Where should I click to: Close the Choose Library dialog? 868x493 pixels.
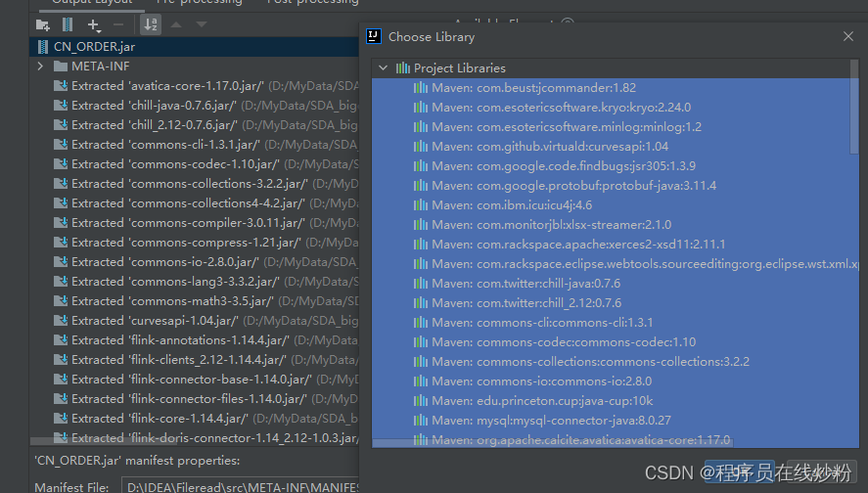tap(848, 36)
